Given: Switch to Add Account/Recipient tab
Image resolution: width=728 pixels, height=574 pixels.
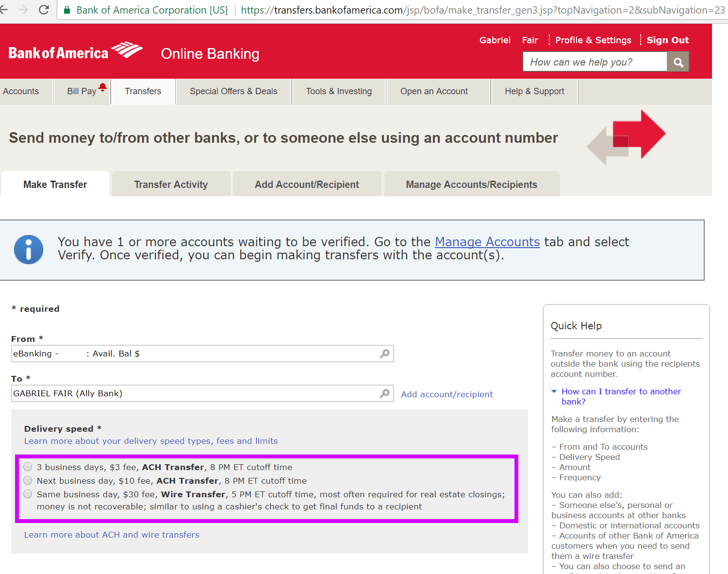Looking at the screenshot, I should coord(307,184).
